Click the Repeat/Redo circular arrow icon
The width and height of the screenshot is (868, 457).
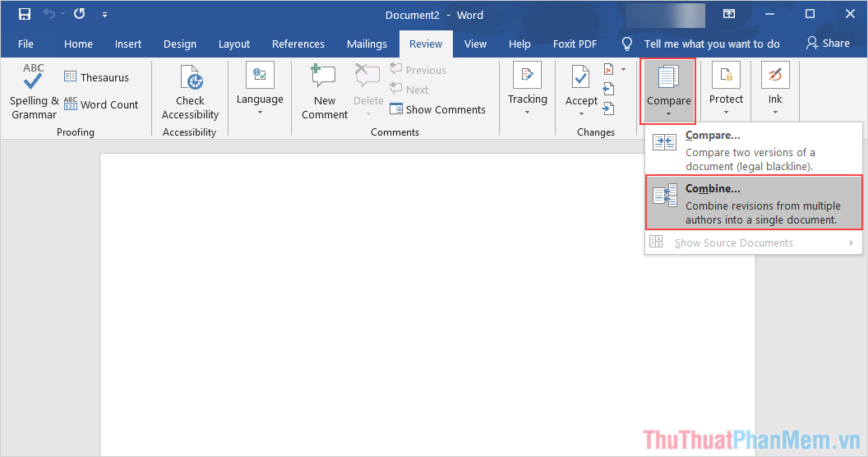click(80, 14)
